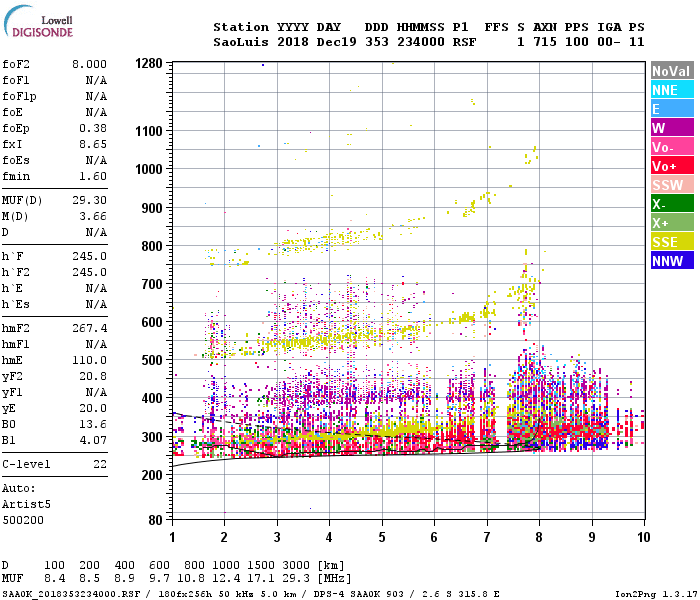Select the NNW blue legend swatch
700x600 pixels.
coord(672,261)
